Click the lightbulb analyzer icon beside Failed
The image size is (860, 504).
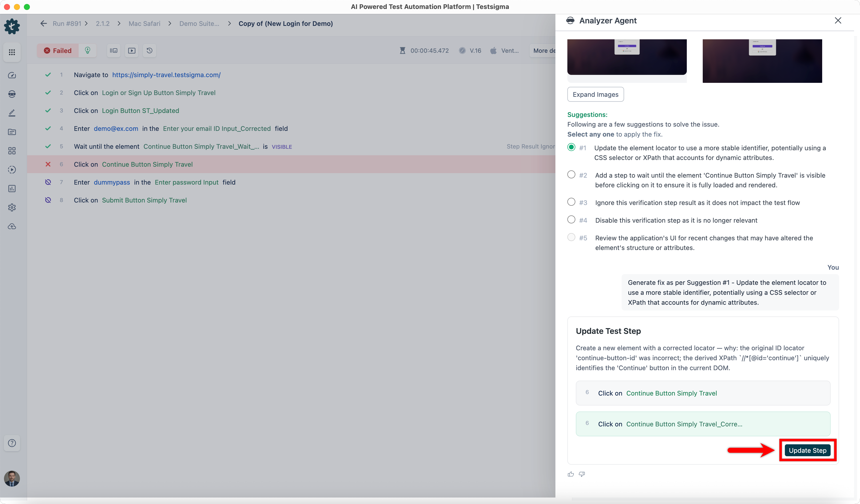click(88, 50)
